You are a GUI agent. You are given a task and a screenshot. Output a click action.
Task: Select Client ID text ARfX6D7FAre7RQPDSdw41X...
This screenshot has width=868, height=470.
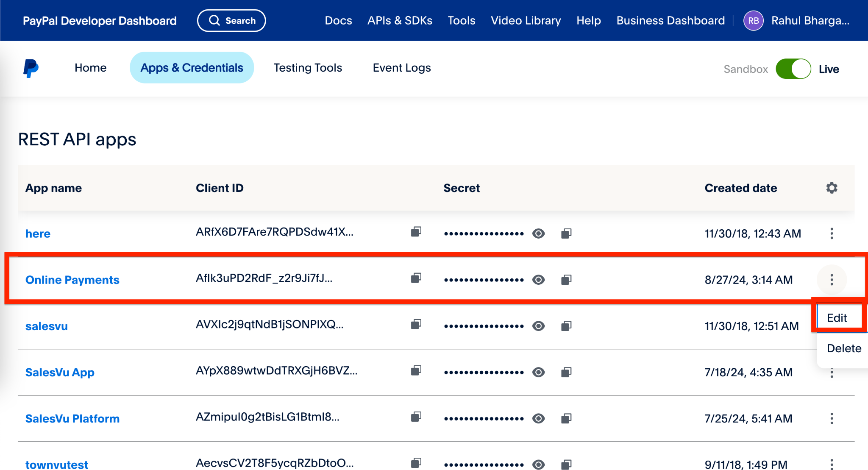tap(274, 232)
